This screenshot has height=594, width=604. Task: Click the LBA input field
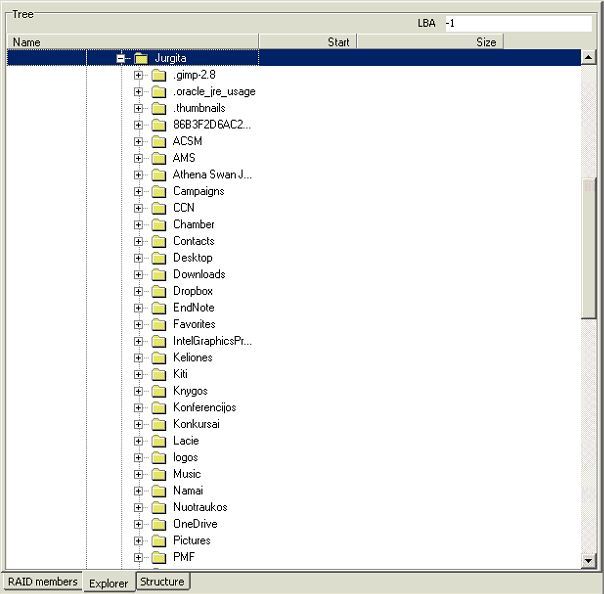coord(518,23)
